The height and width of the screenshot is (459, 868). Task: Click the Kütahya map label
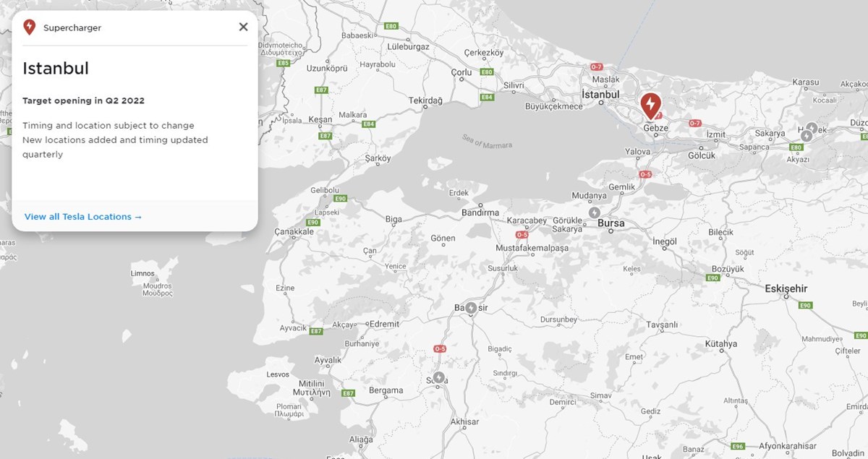721,344
